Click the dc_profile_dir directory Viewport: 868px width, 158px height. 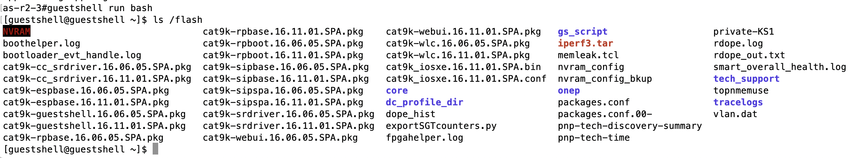(424, 102)
